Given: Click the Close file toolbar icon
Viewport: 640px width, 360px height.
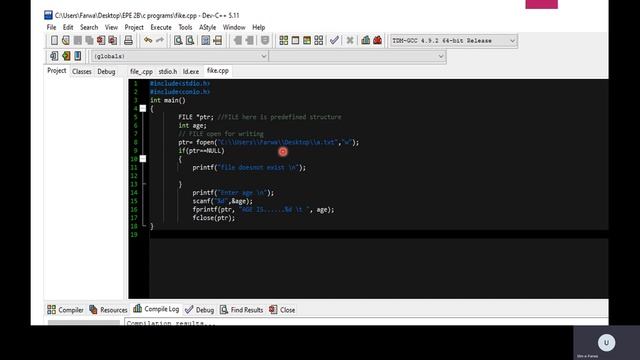Looking at the screenshot, I should [100, 40].
